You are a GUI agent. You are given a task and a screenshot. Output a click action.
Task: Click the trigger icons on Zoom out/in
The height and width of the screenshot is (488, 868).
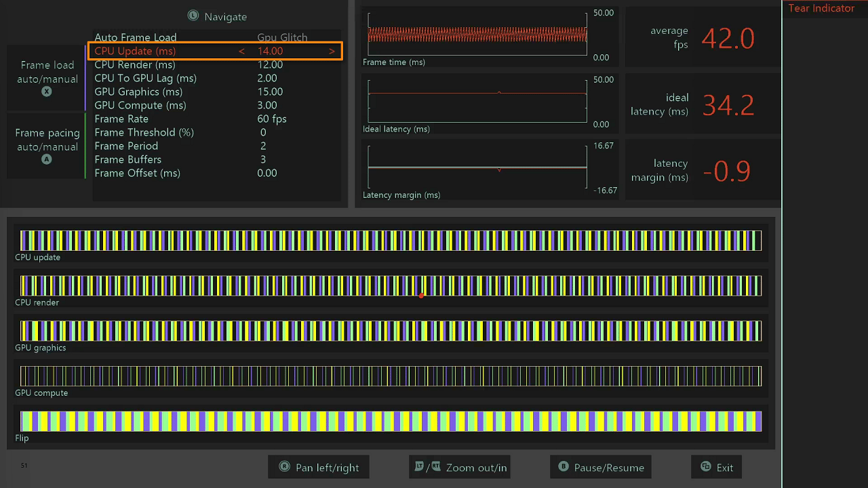click(428, 467)
